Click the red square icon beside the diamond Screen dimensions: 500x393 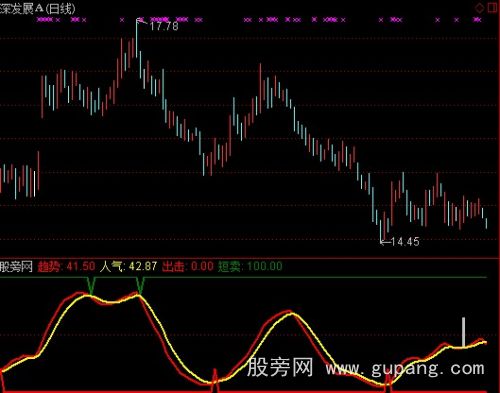click(493, 7)
